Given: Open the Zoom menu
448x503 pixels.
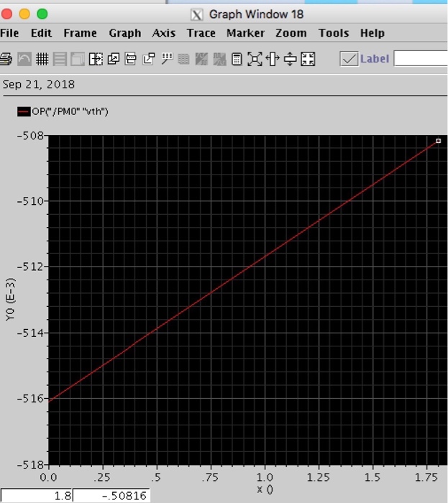Looking at the screenshot, I should point(291,33).
